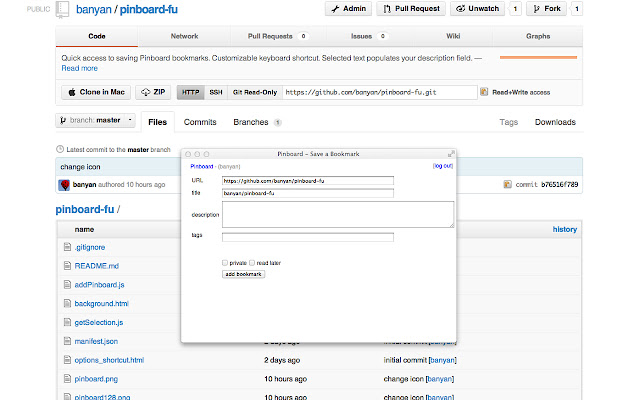Copy the commit hash with clipboard icon
Image resolution: width=640 pixels, height=400 pixels.
point(507,184)
